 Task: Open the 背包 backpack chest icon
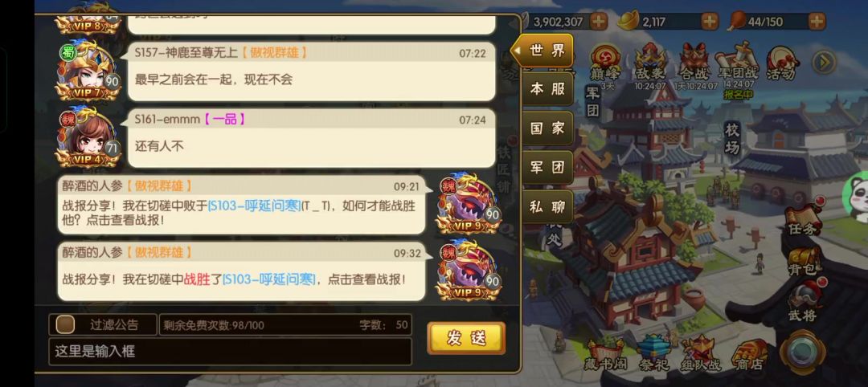pos(803,261)
